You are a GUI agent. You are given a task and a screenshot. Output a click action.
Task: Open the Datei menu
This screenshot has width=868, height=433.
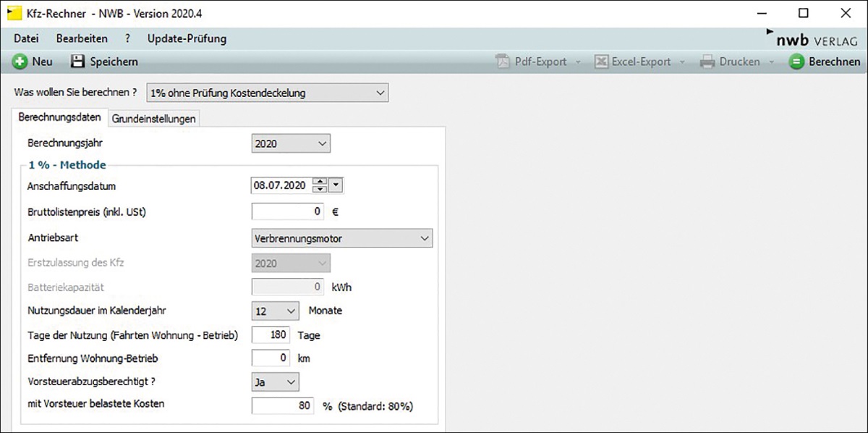pos(26,38)
